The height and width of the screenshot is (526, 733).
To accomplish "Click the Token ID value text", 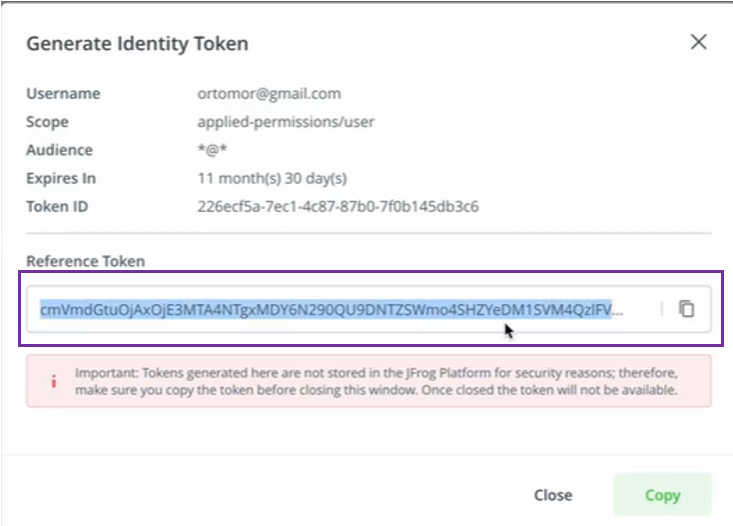I will pyautogui.click(x=338, y=207).
